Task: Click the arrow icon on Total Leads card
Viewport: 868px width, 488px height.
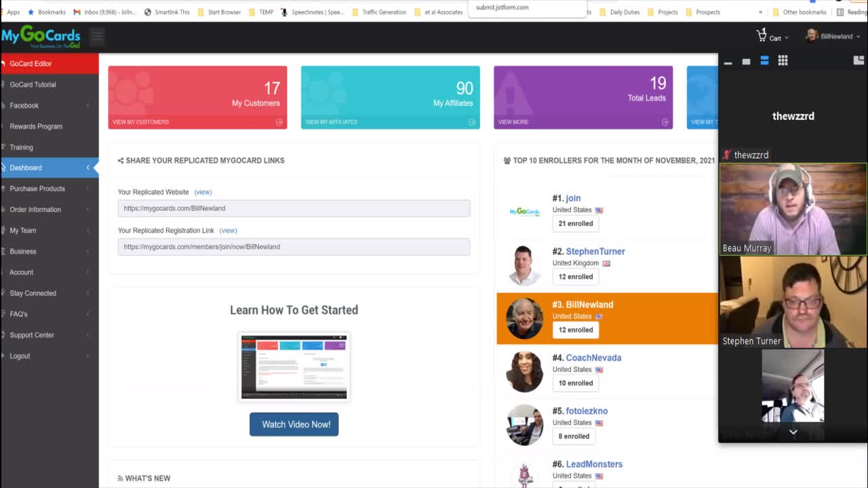Action: [665, 122]
